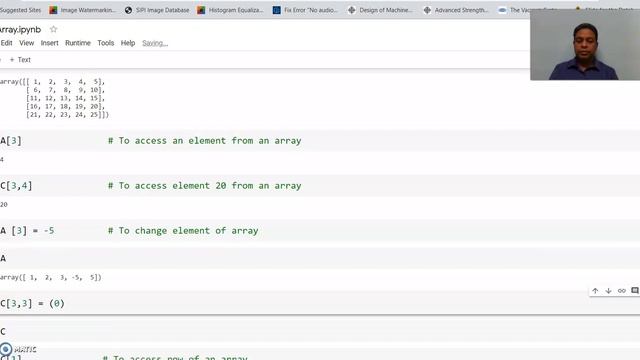Add comment to cell icon
This screenshot has width=640, height=360.
coord(635,291)
